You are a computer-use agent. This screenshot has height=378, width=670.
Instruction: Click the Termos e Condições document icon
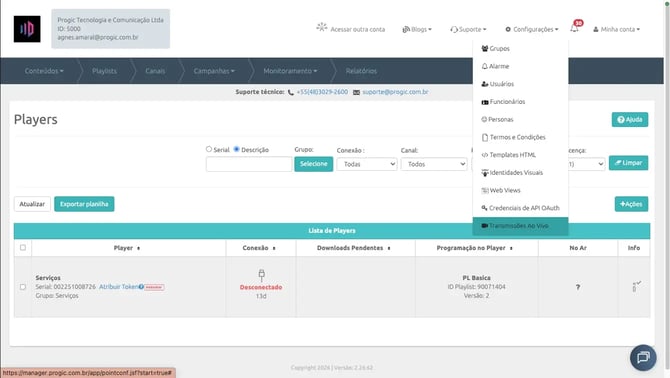coord(485,137)
